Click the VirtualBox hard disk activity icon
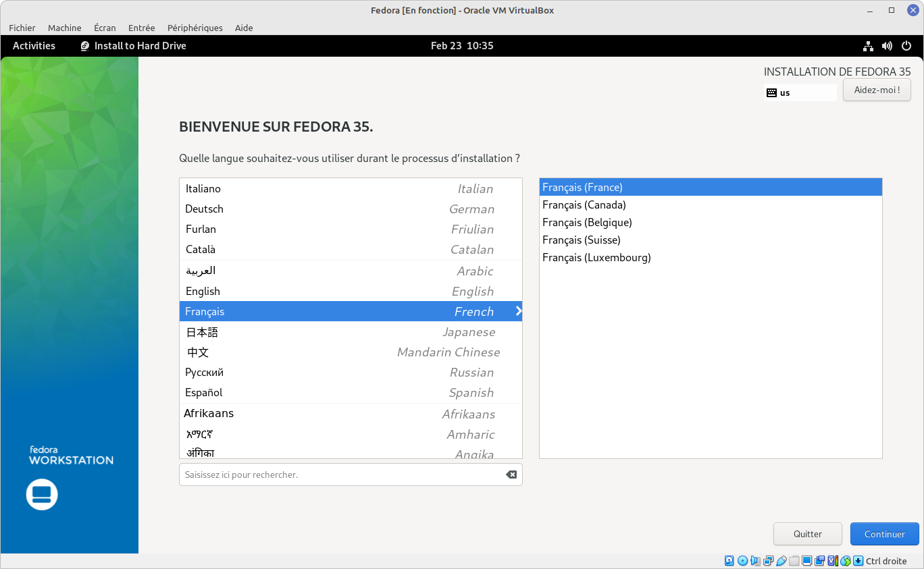 (729, 561)
